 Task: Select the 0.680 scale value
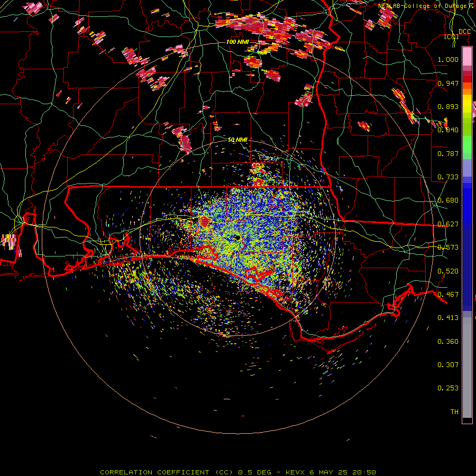[x=448, y=200]
